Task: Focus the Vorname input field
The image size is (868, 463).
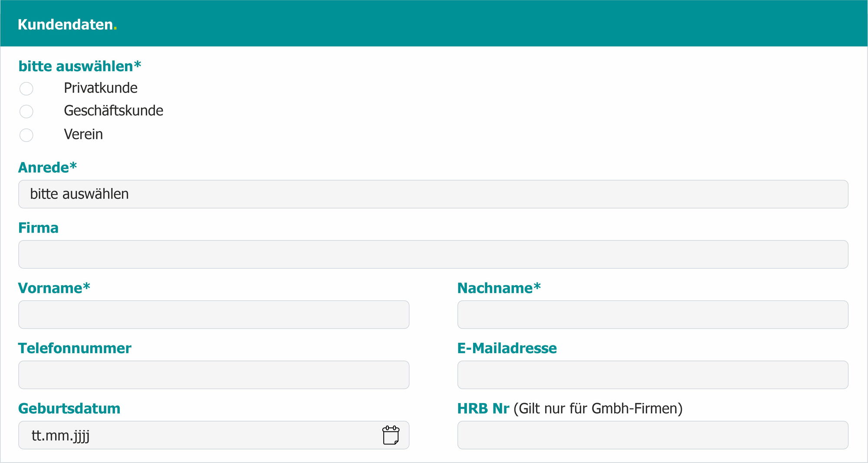Action: click(214, 315)
